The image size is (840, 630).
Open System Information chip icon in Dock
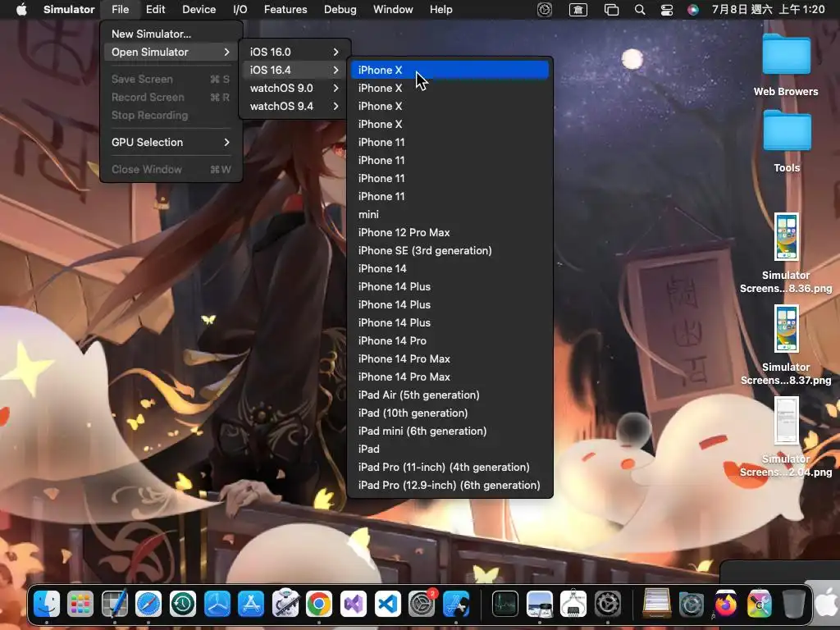pos(573,605)
